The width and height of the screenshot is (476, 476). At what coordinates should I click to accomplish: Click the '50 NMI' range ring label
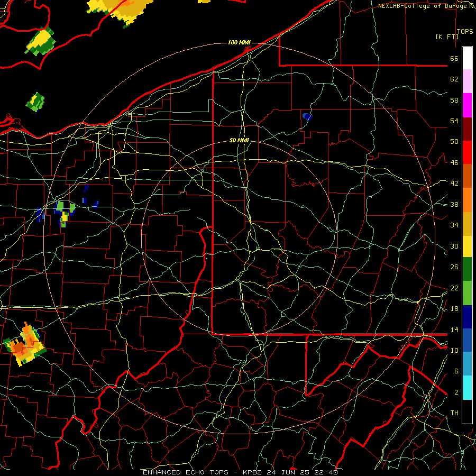tap(239, 140)
